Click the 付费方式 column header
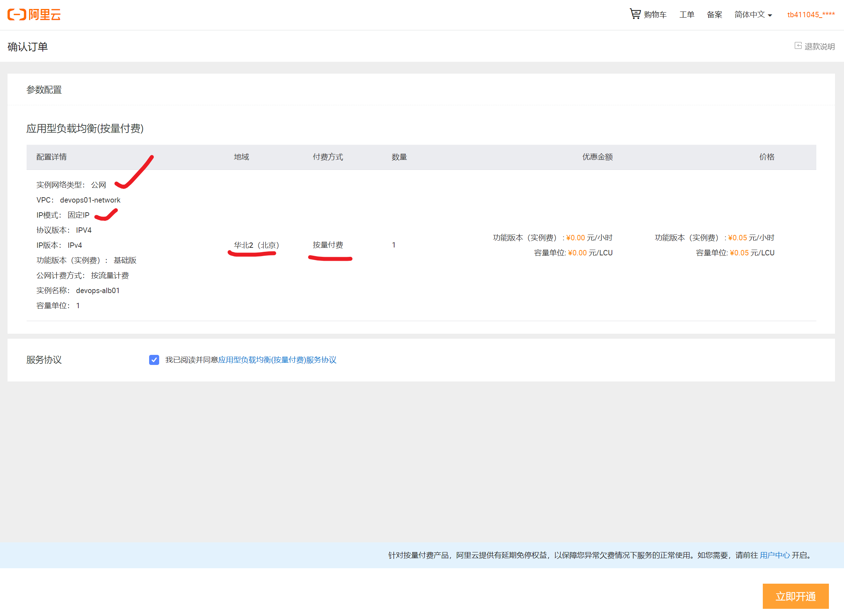 328,157
